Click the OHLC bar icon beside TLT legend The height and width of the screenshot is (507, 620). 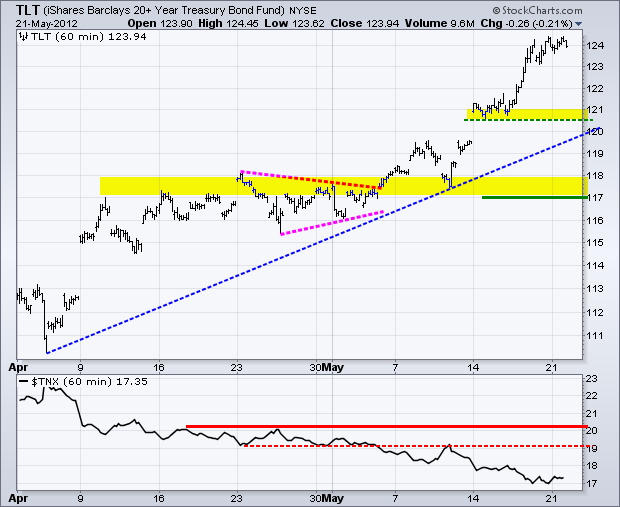tap(24, 37)
